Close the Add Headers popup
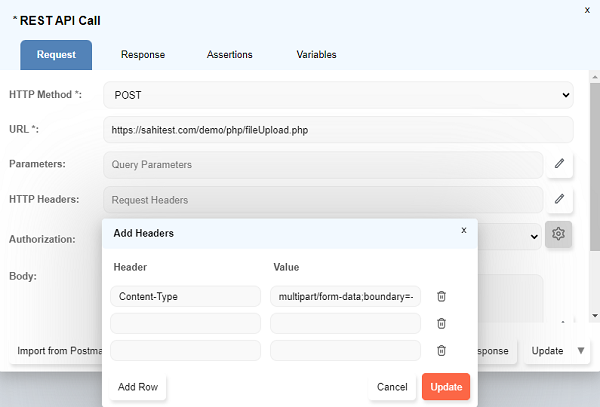 point(463,230)
